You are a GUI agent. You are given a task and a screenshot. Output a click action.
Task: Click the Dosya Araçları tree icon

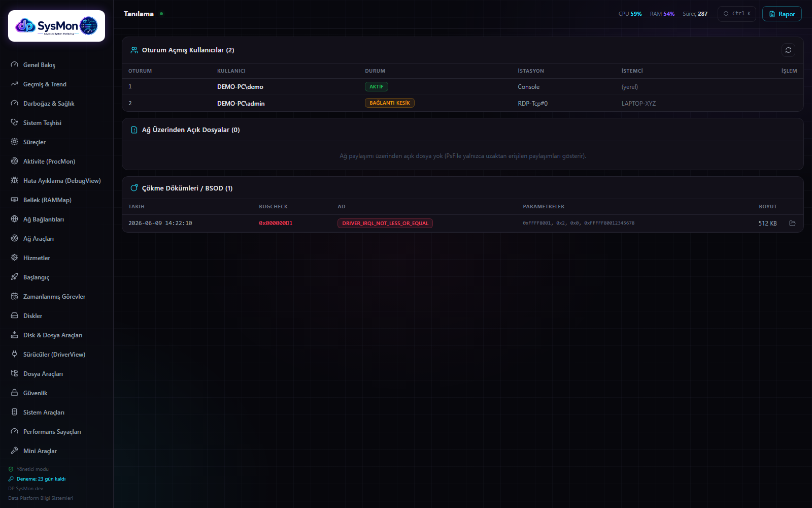14,373
